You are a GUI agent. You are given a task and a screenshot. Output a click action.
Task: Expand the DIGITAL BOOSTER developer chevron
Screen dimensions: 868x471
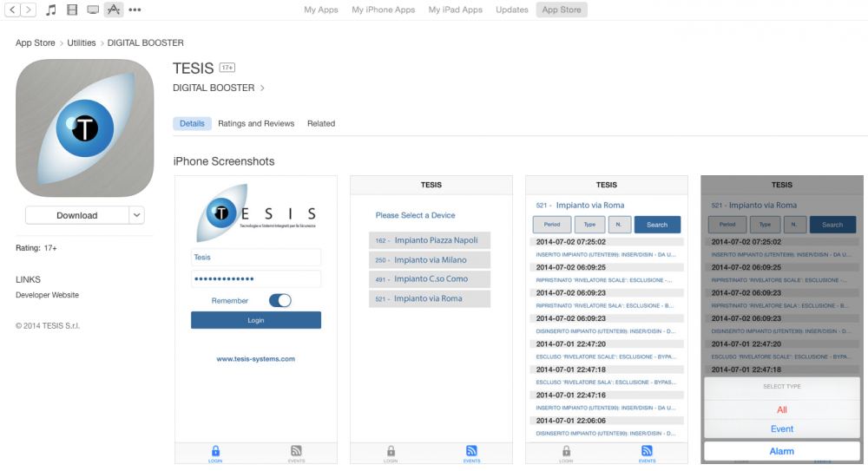(x=262, y=88)
